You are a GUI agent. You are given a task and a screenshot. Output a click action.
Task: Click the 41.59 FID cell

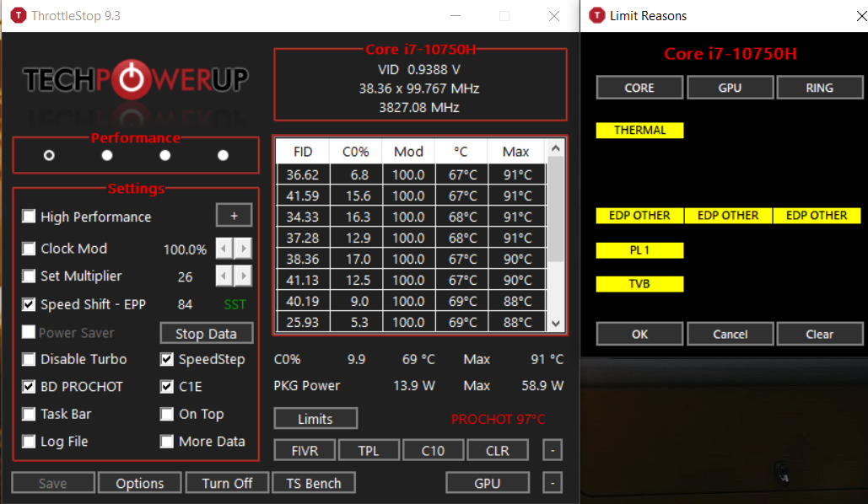303,196
